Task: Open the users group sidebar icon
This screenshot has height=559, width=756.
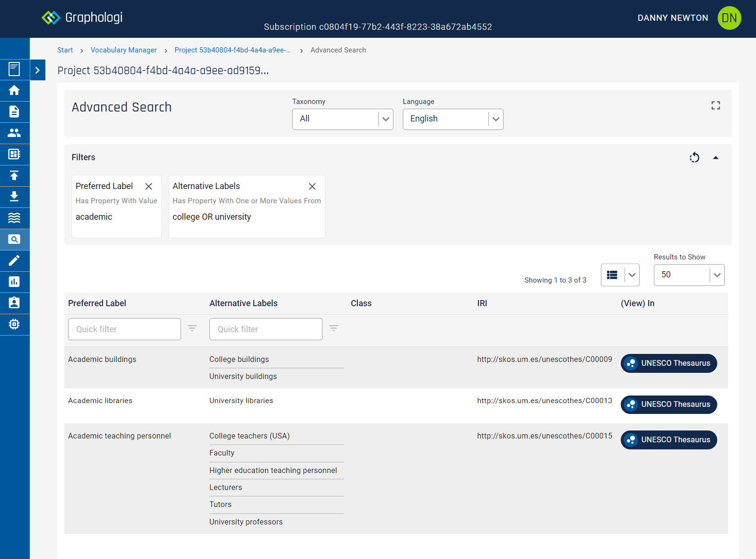Action: pos(14,133)
